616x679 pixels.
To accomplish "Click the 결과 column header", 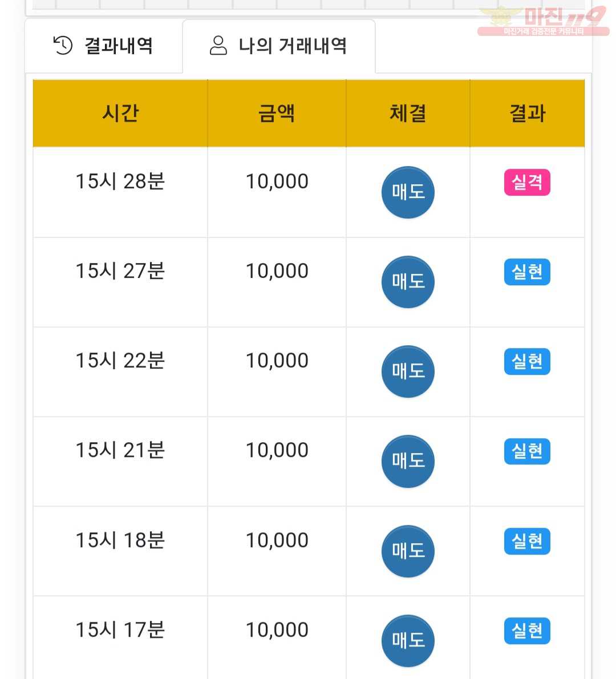I will coord(527,114).
